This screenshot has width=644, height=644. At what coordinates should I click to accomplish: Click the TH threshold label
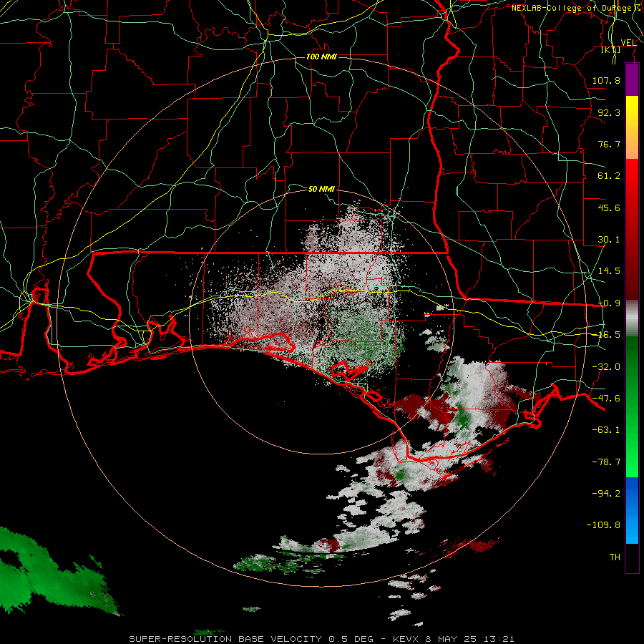(x=615, y=557)
